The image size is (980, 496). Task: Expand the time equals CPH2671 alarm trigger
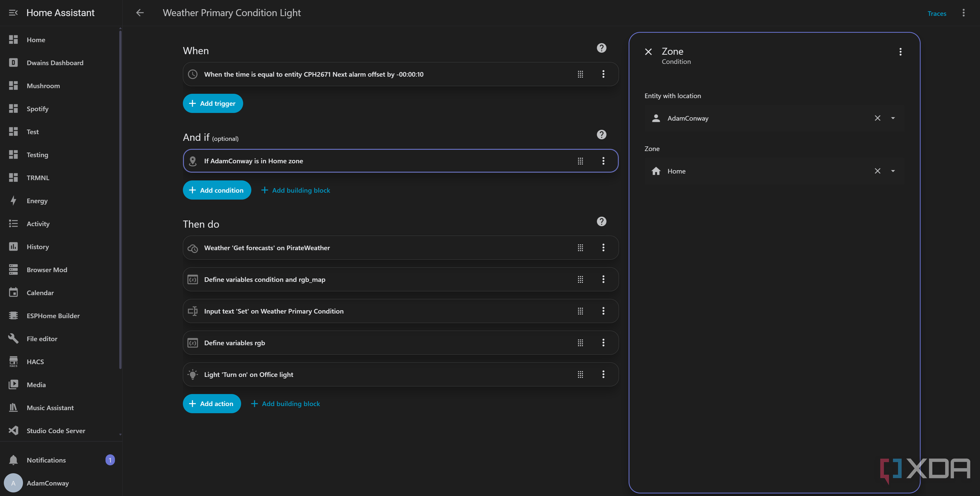(400, 74)
